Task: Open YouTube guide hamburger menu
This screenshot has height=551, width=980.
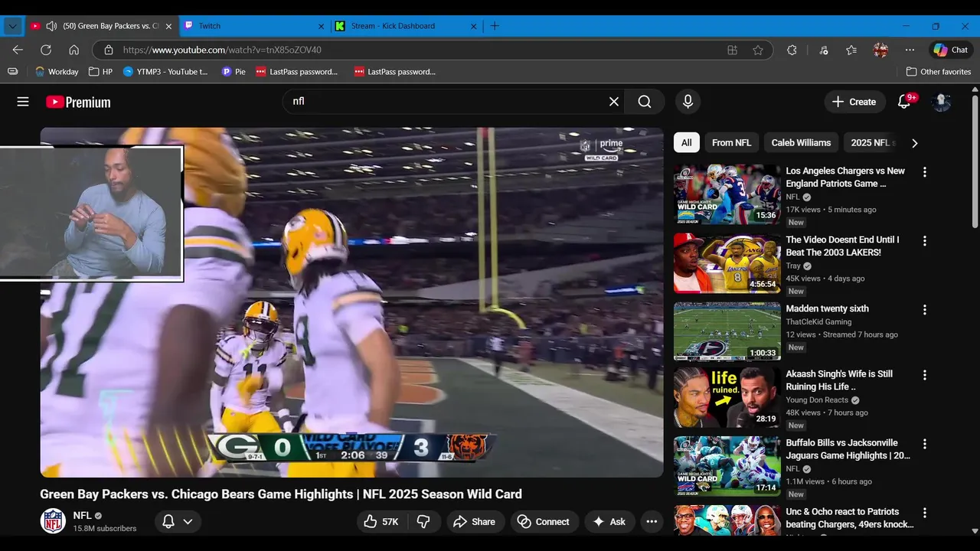Action: 23,102
